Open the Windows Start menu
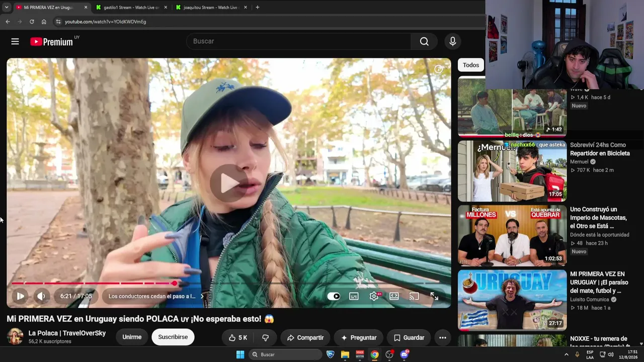 click(240, 354)
